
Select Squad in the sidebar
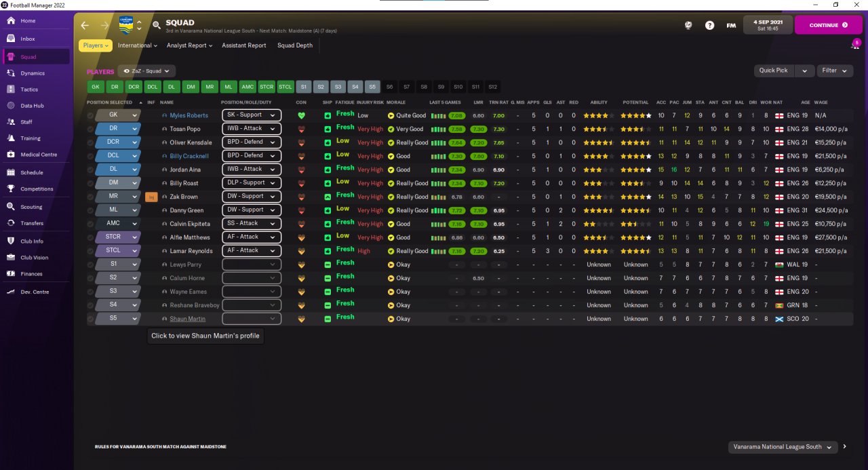pos(36,57)
